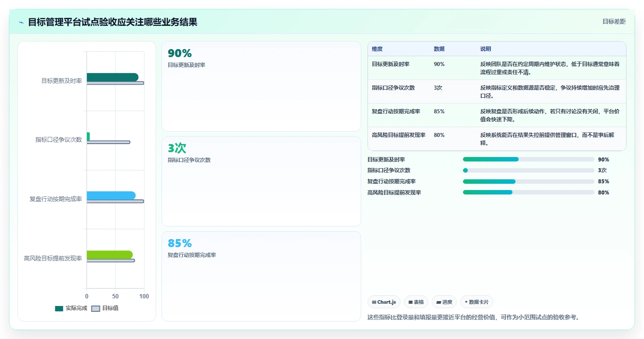Click the 目标更新及时率 progress bar
The height and width of the screenshot is (339, 644).
point(528,159)
